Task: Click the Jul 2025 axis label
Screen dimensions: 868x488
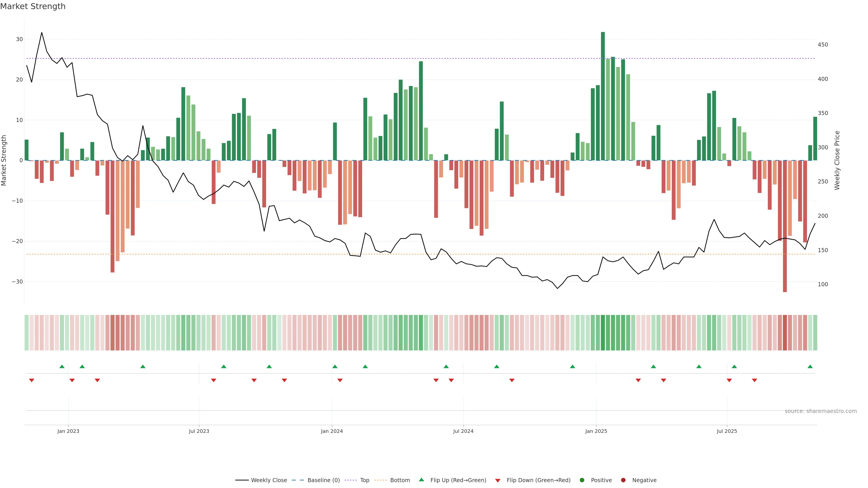Action: pos(727,431)
